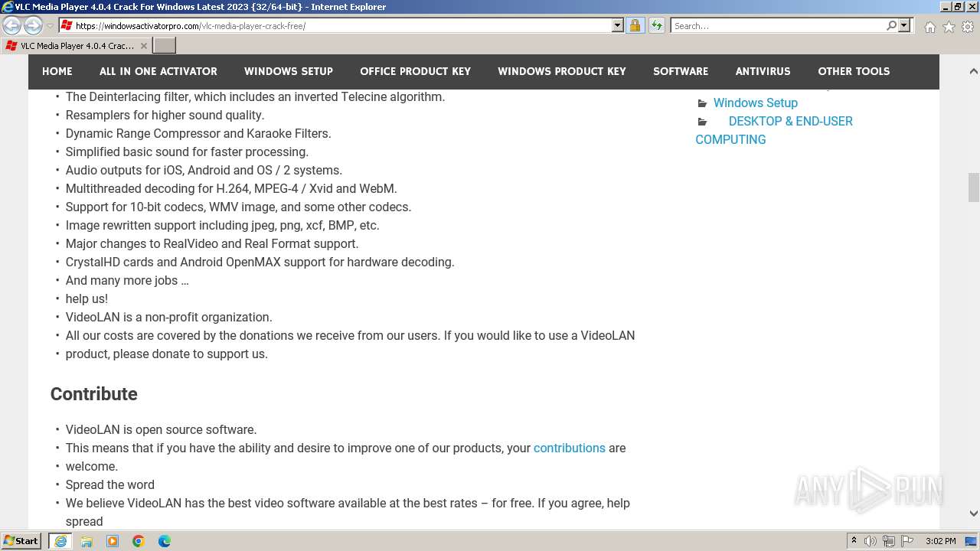This screenshot has width=980, height=551.
Task: Open the search provider dropdown arrow
Action: pos(904,25)
